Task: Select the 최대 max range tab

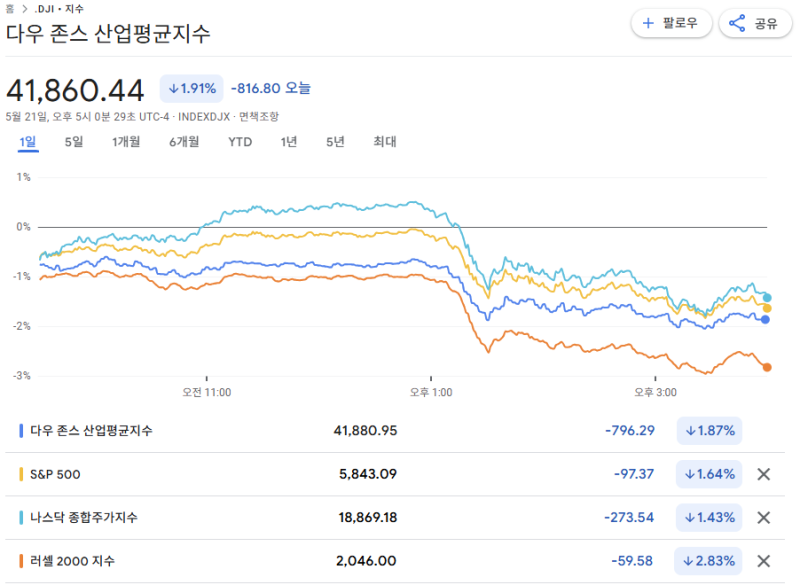Action: coord(385,142)
